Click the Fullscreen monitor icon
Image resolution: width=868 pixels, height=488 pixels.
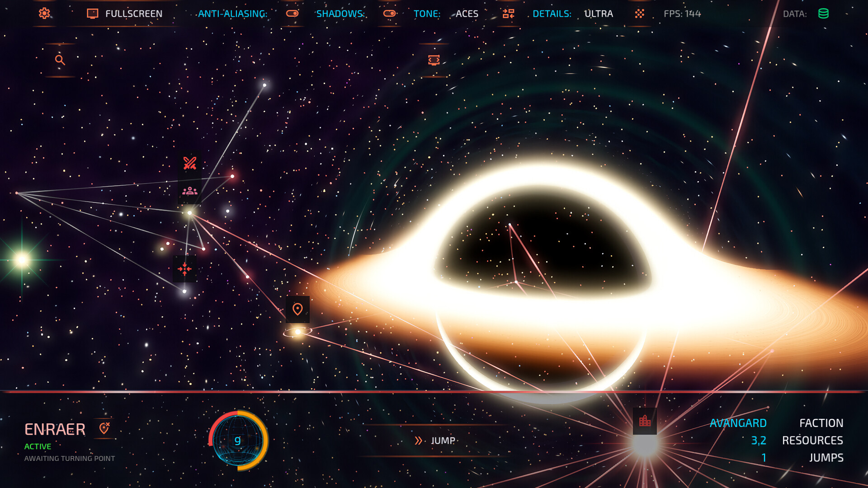point(93,14)
